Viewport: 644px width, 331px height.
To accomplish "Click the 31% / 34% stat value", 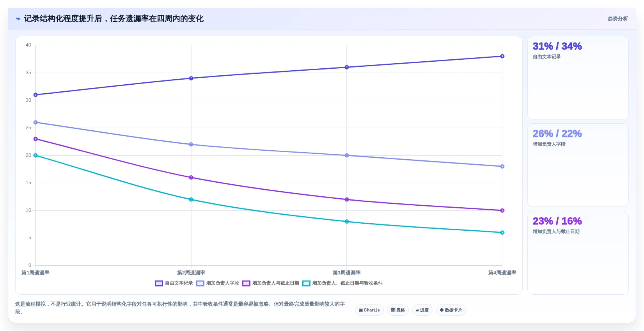I will (557, 46).
